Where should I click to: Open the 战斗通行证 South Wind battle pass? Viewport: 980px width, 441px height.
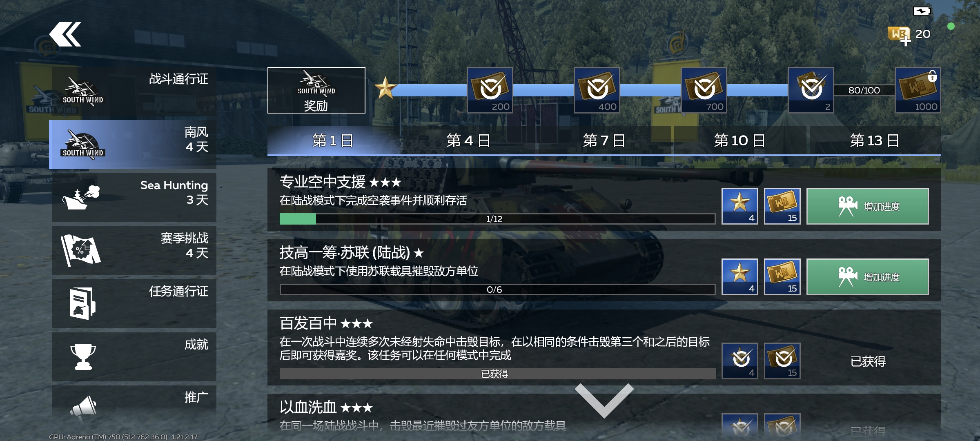[134, 91]
